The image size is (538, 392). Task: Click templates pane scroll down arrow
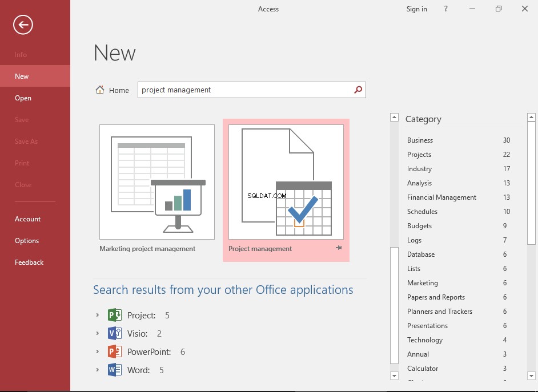[394, 376]
